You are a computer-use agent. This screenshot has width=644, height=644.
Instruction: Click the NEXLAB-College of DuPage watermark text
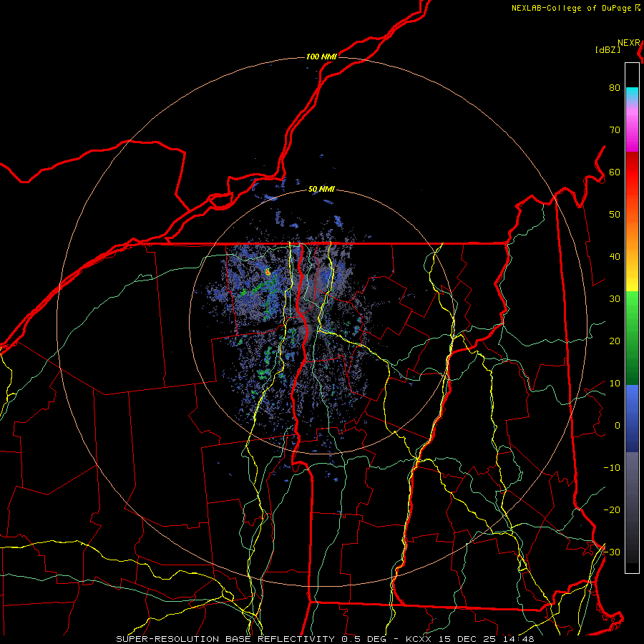pyautogui.click(x=572, y=8)
